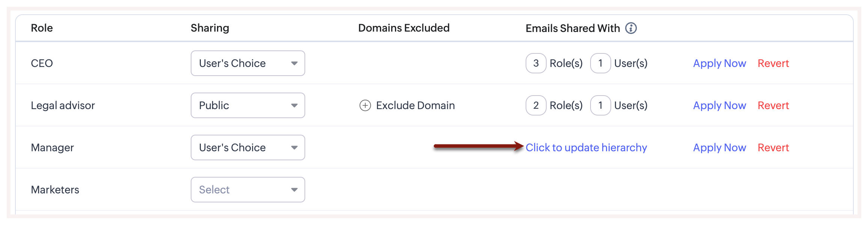
Task: Expand the Manager sharing dropdown
Action: click(248, 147)
